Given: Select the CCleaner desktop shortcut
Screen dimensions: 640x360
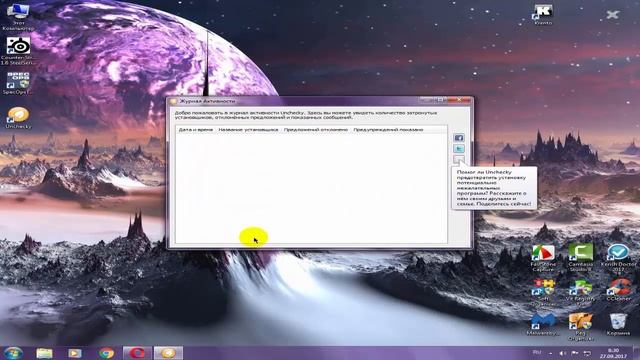Looking at the screenshot, I should 618,290.
